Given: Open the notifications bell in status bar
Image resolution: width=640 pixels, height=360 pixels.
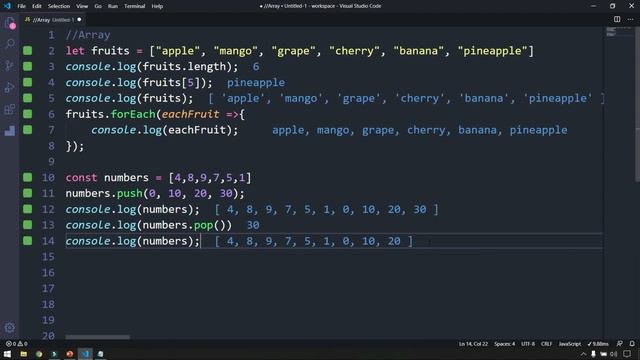Looking at the screenshot, I should pos(632,344).
